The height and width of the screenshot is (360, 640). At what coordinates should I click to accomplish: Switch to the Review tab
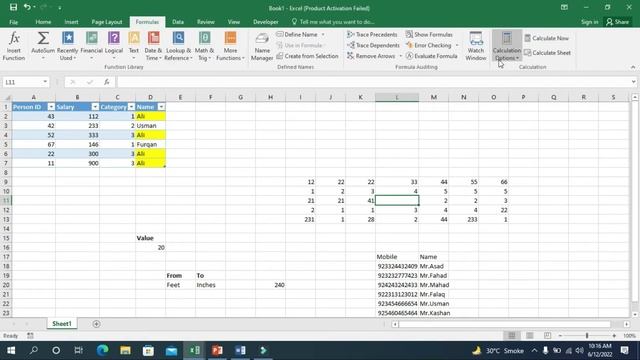205,22
